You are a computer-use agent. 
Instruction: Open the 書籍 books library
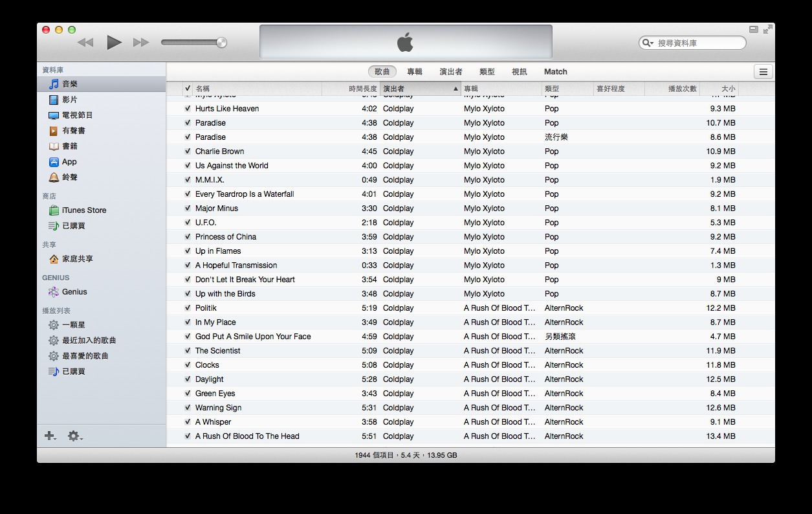102,146
